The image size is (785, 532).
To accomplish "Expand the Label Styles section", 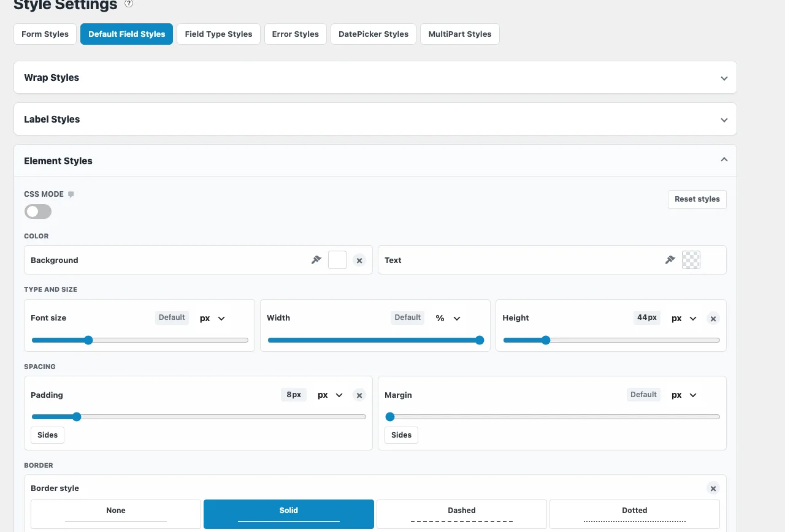I will coord(375,120).
